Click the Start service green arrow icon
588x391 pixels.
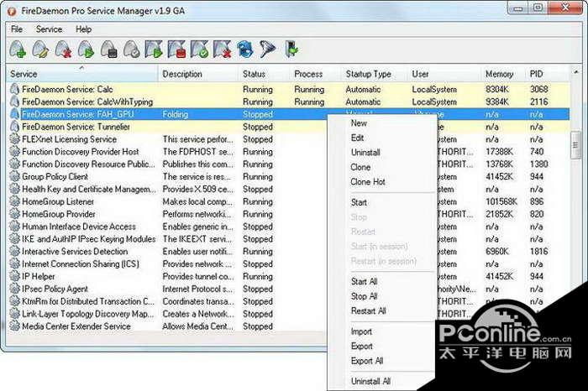[86, 50]
